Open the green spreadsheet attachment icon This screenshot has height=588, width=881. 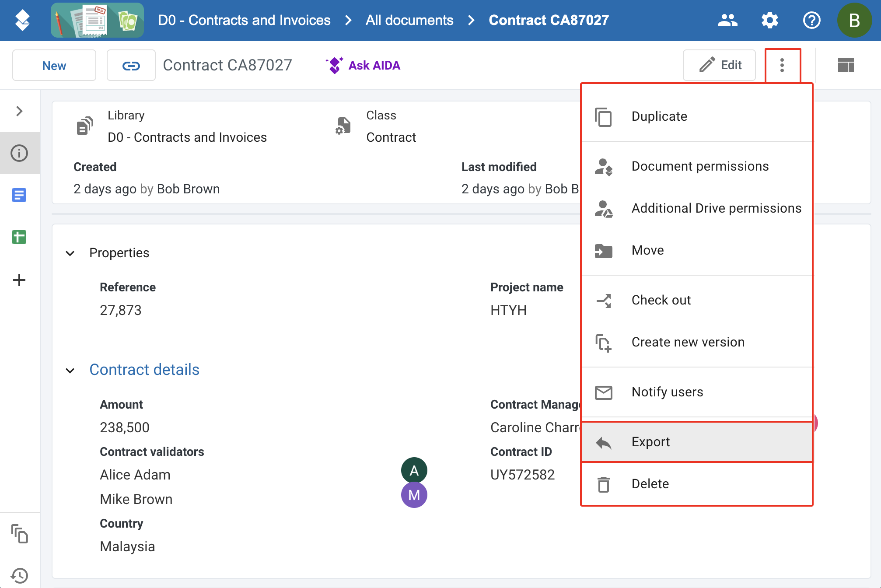pyautogui.click(x=19, y=237)
